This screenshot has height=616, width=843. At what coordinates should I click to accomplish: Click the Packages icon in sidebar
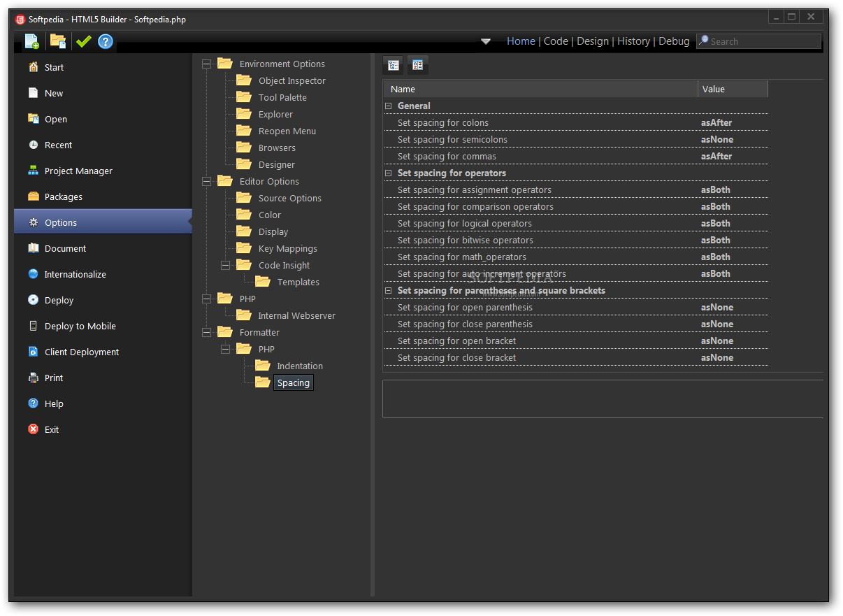coord(34,196)
